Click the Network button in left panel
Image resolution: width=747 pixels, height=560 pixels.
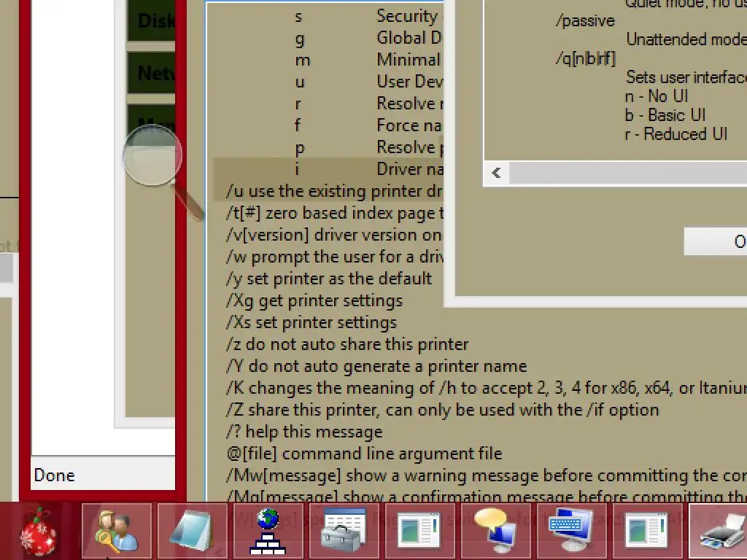click(x=152, y=73)
